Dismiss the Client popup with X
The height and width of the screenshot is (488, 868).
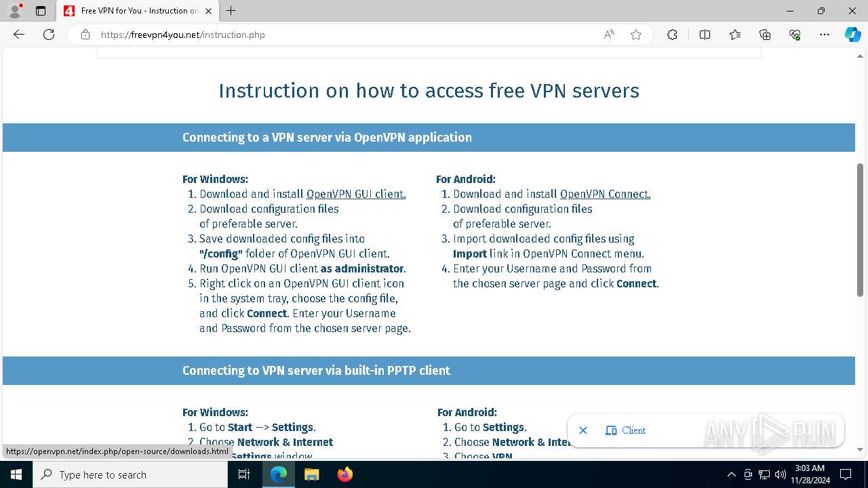coord(583,430)
